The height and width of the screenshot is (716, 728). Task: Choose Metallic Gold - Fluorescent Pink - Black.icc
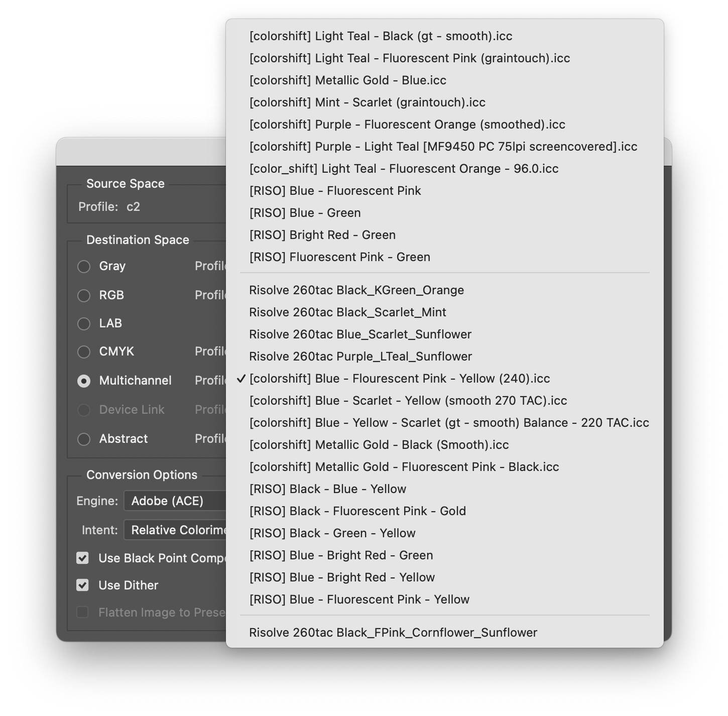[445, 467]
